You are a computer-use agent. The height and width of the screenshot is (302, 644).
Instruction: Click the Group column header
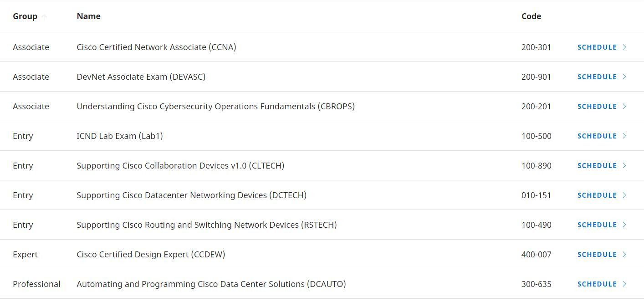click(x=25, y=16)
